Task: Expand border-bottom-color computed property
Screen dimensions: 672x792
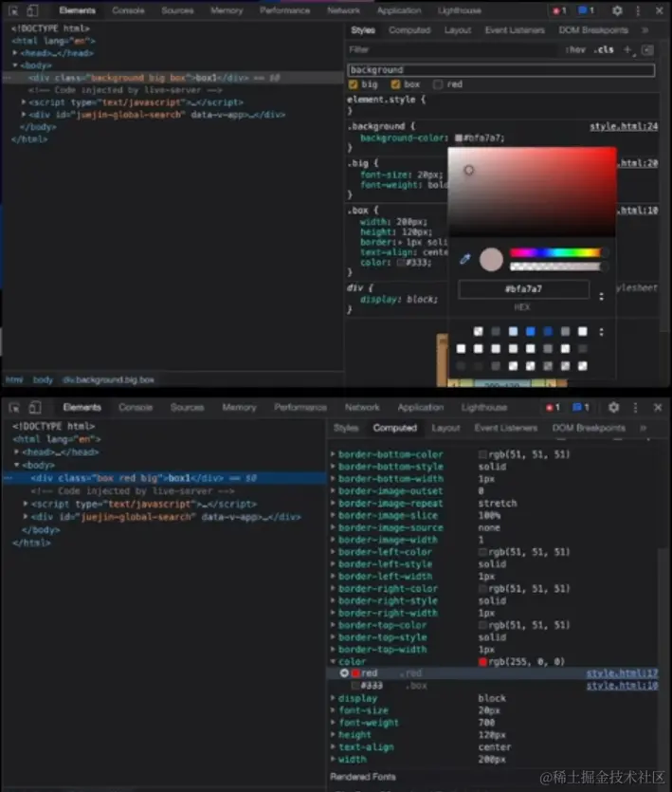Action: click(x=334, y=454)
